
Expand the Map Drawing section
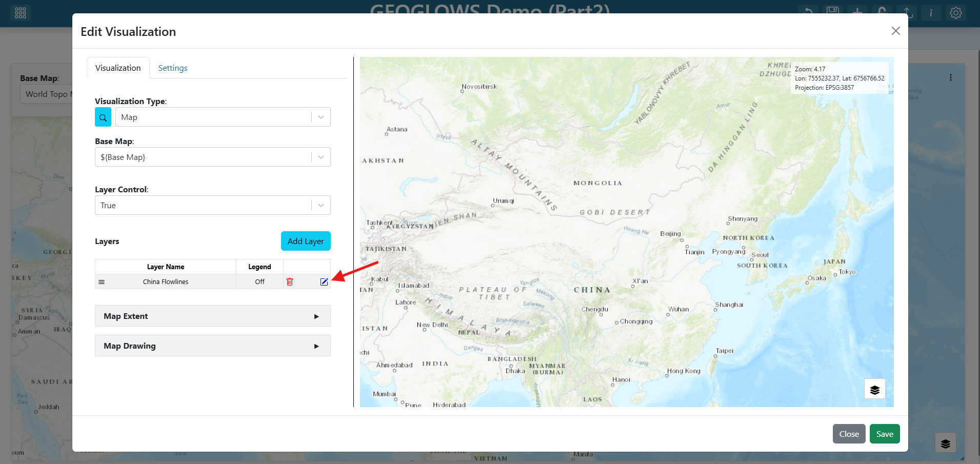click(213, 346)
